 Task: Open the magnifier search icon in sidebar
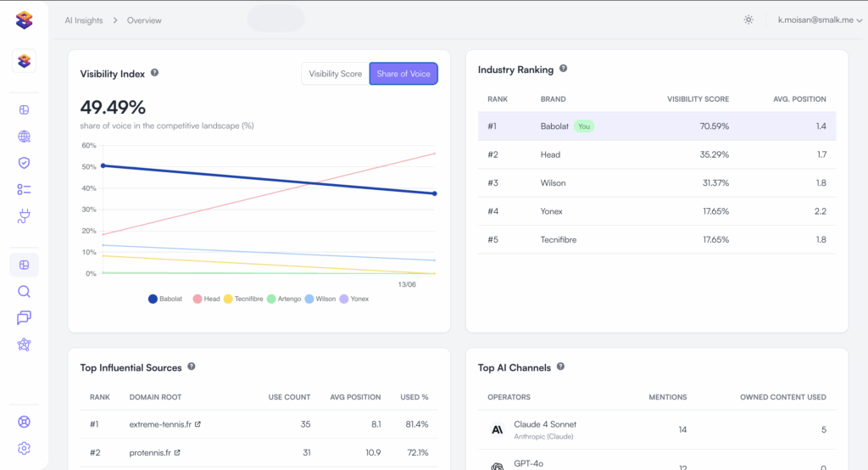click(24, 292)
